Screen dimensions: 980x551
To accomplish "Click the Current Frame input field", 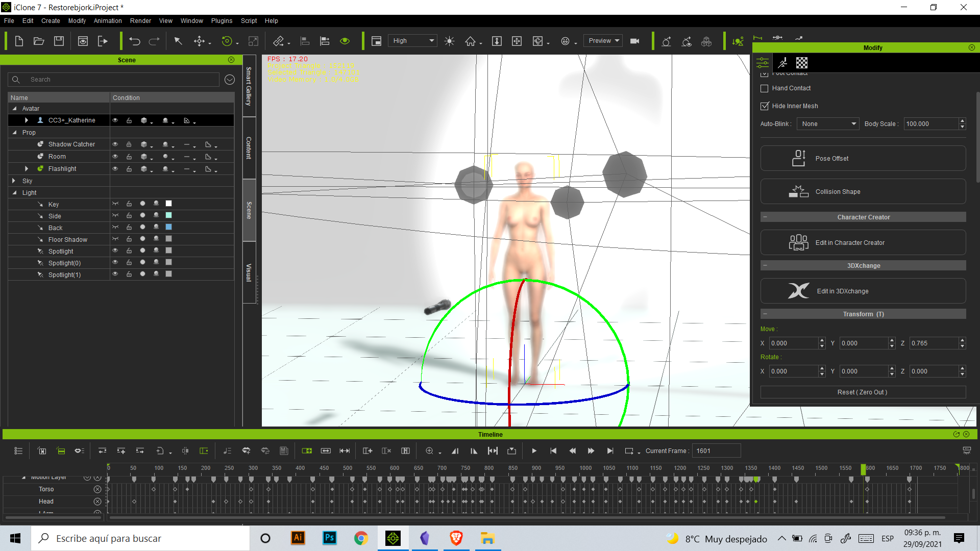I will point(716,451).
